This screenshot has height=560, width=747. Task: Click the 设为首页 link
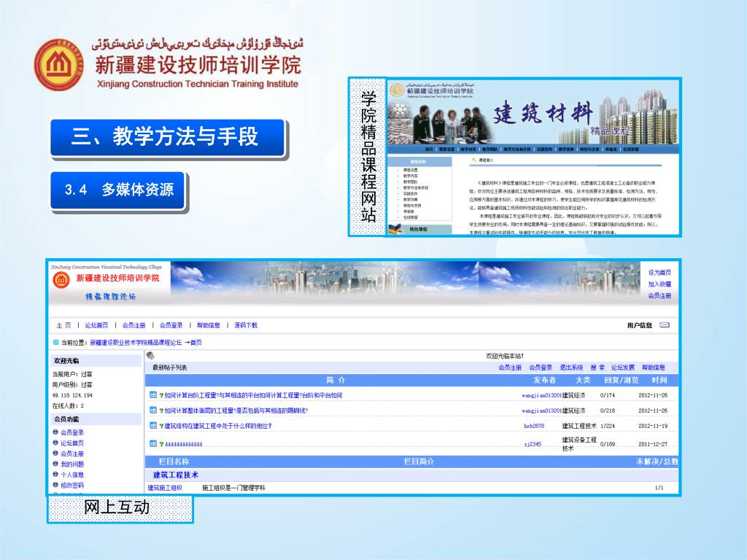tap(659, 273)
